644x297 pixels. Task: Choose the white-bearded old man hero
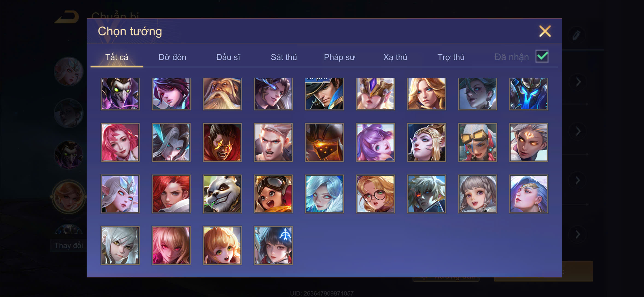[222, 94]
